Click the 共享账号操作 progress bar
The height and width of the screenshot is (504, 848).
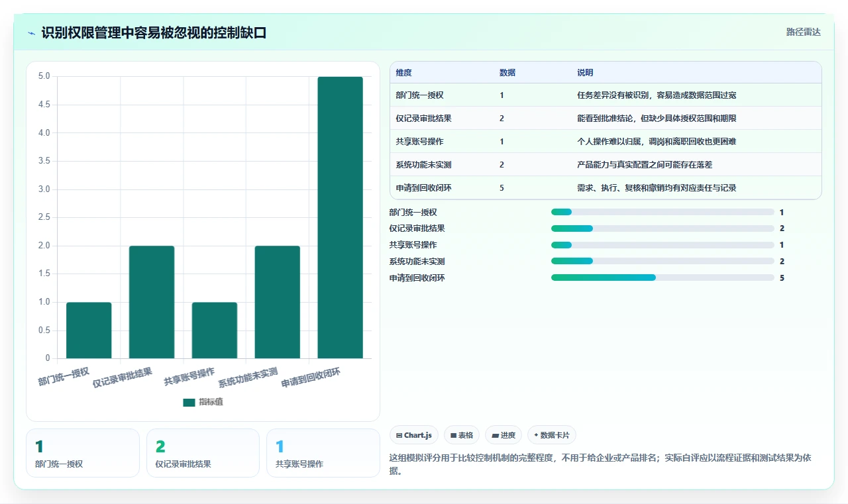click(x=662, y=245)
